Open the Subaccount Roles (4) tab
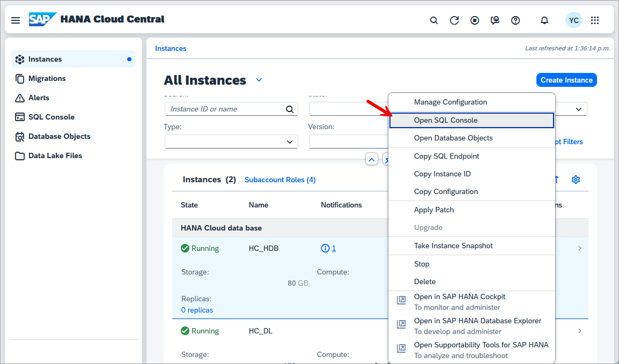The image size is (619, 364). click(x=280, y=180)
